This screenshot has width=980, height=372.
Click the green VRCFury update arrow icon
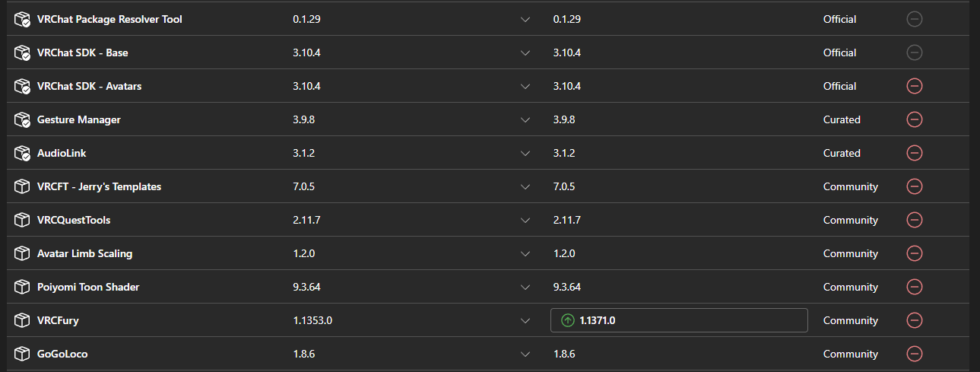point(567,320)
